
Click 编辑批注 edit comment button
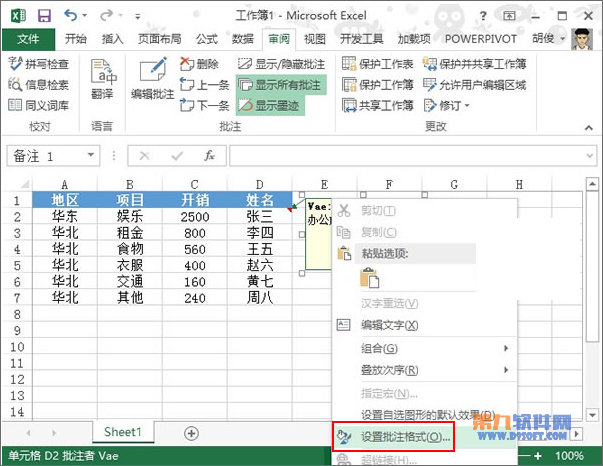tap(153, 79)
